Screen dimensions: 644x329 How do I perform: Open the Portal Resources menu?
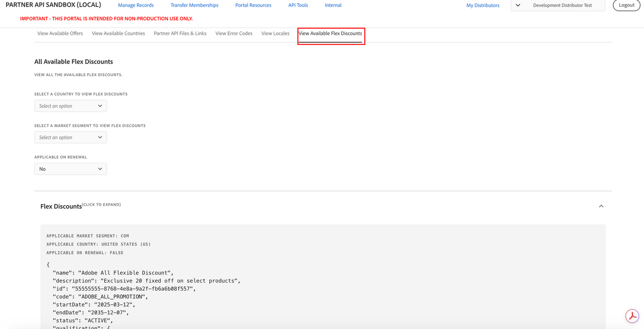point(253,5)
